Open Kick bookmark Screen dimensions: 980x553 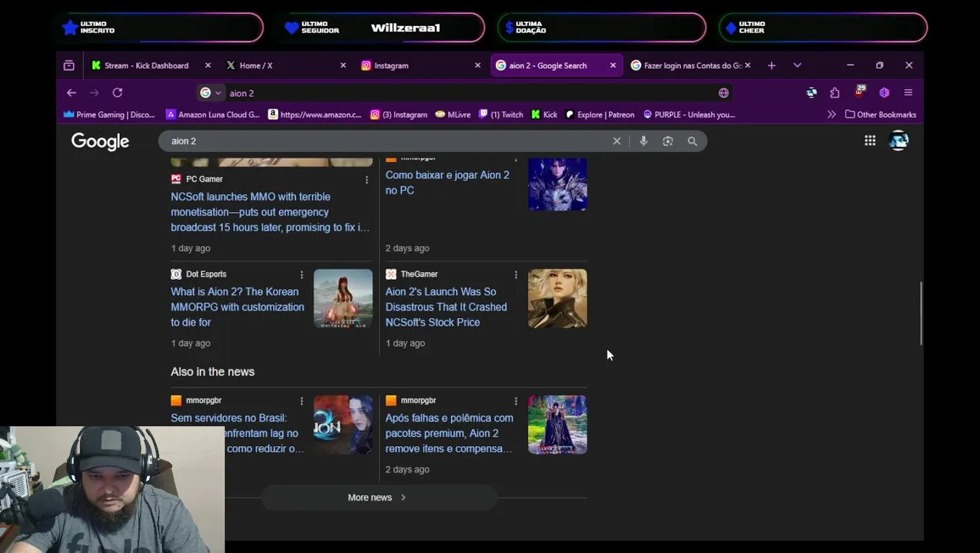pyautogui.click(x=544, y=114)
